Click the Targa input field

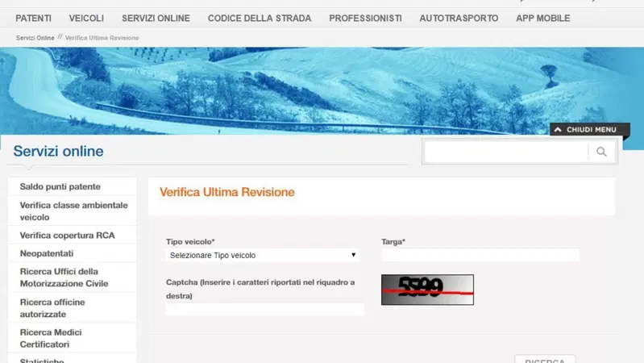coord(480,255)
